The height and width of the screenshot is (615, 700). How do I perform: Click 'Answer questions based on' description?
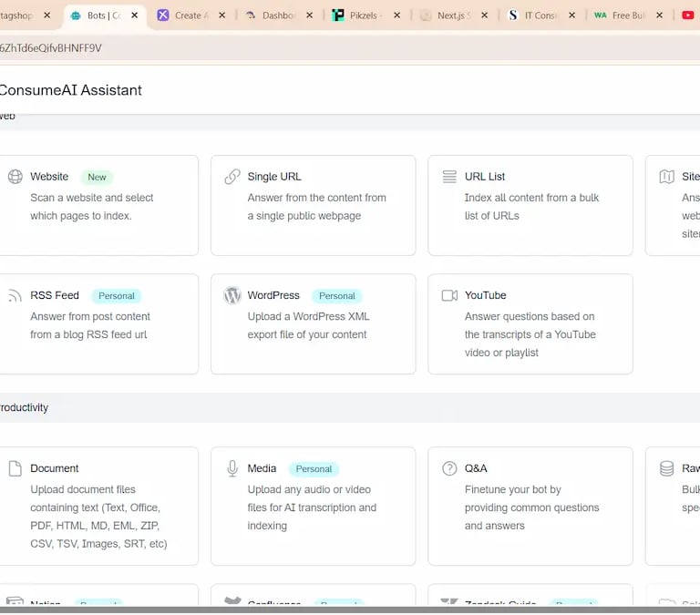point(530,316)
